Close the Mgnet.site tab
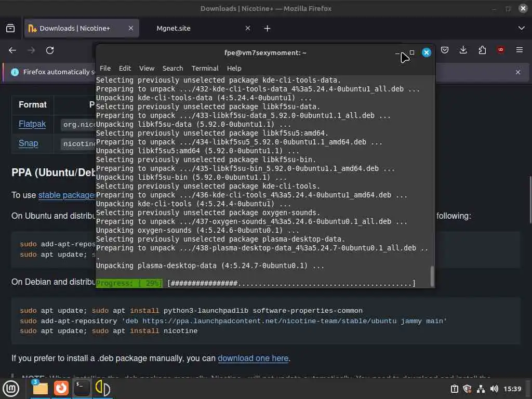This screenshot has height=399, width=532. (x=248, y=28)
